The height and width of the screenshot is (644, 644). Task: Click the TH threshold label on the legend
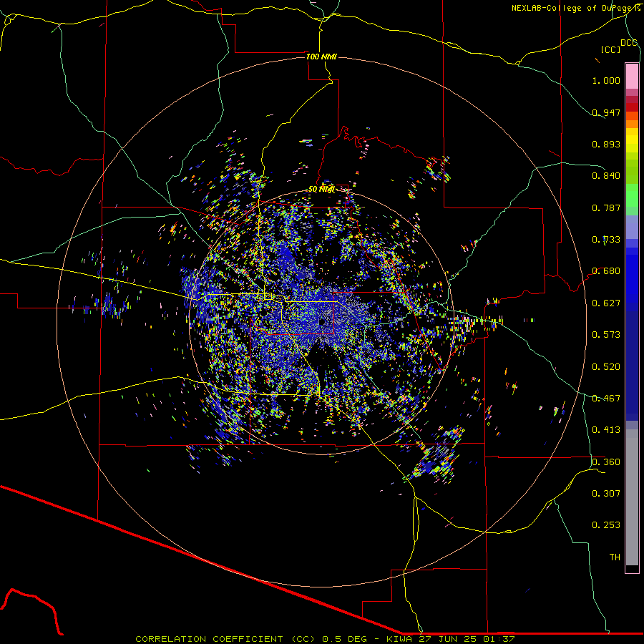(x=615, y=557)
